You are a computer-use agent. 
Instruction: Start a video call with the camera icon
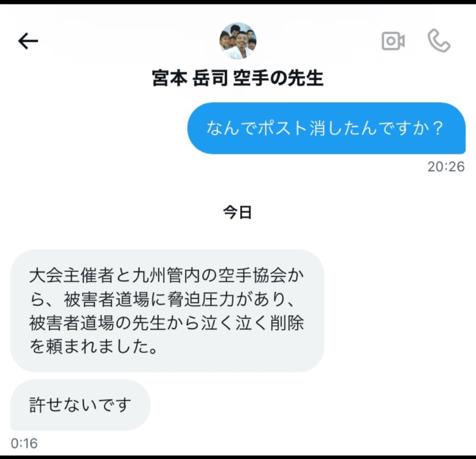pos(393,41)
